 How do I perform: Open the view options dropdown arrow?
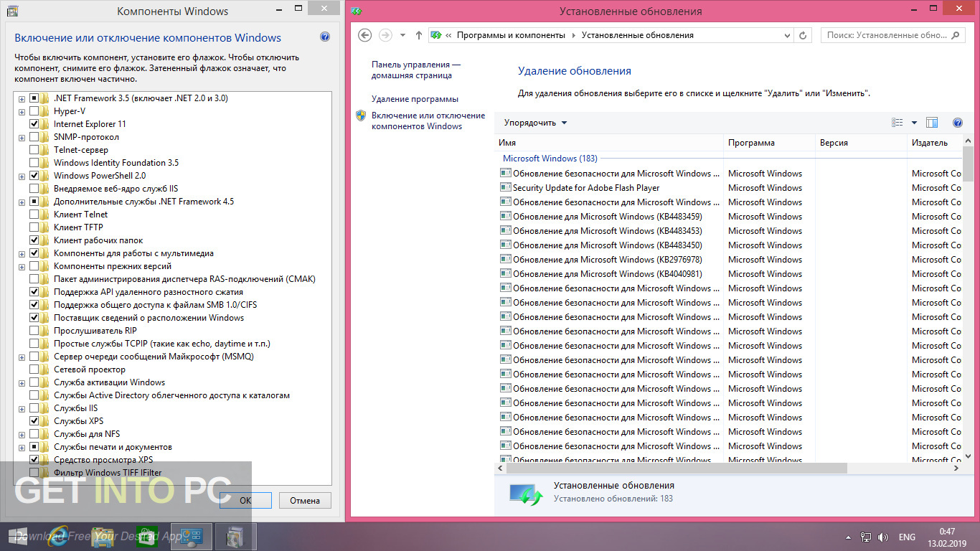click(x=914, y=123)
